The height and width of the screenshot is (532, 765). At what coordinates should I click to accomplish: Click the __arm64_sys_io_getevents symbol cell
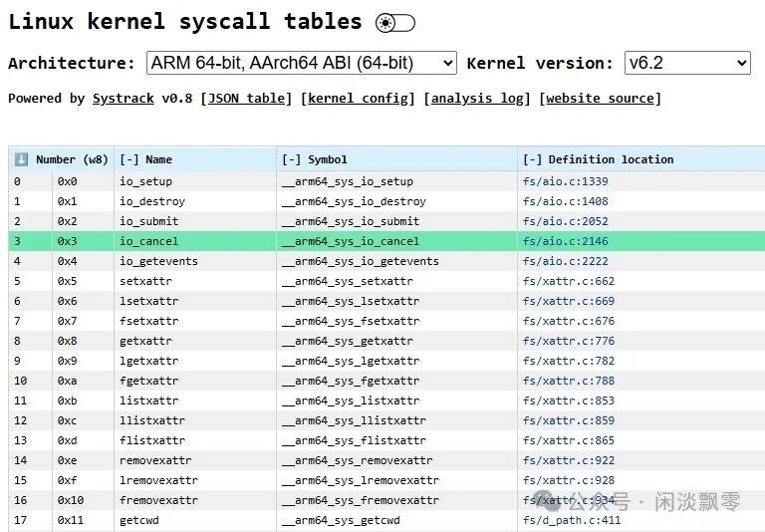396,261
